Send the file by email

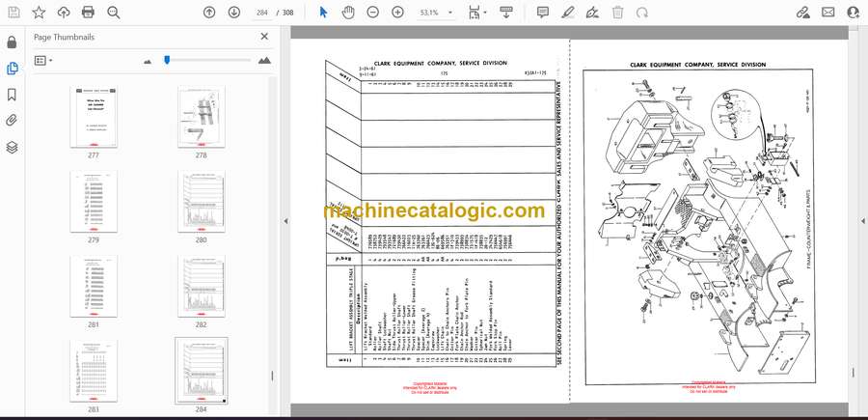pos(828,13)
